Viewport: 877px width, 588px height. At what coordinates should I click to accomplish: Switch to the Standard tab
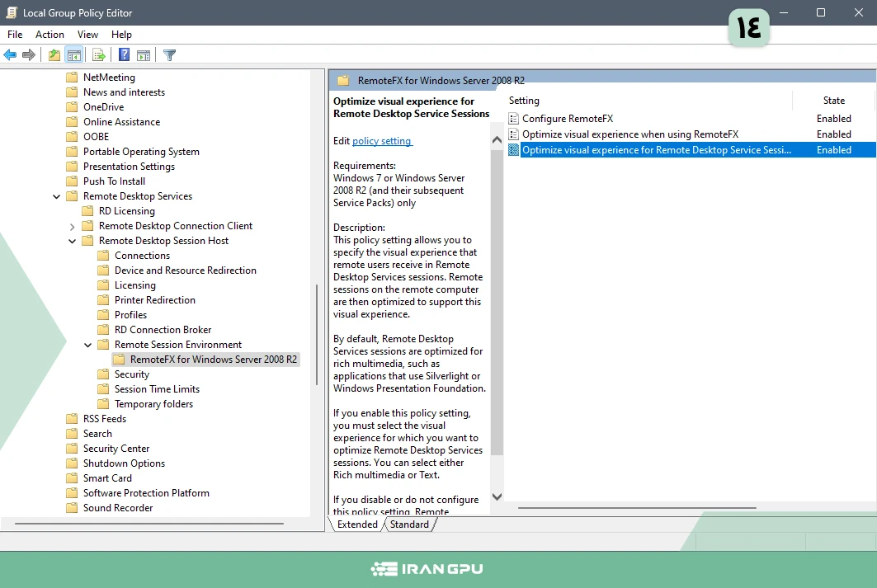coord(409,524)
